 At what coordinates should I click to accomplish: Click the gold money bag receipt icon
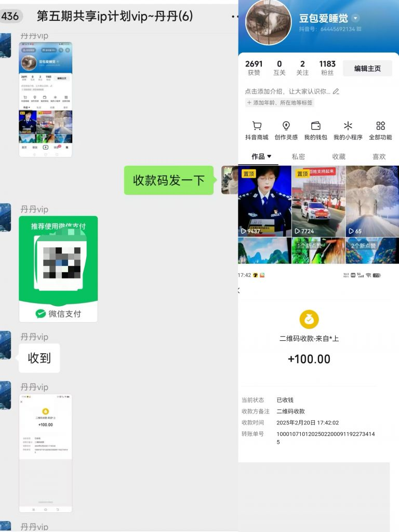click(309, 320)
